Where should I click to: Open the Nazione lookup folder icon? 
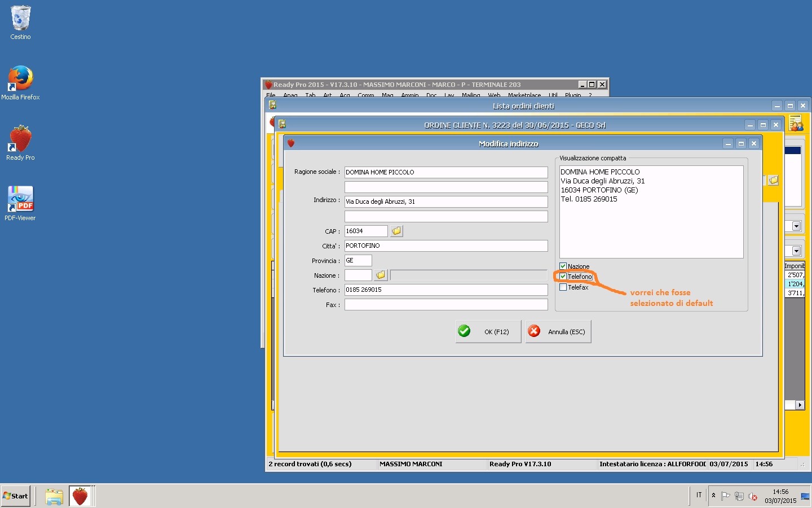[381, 275]
